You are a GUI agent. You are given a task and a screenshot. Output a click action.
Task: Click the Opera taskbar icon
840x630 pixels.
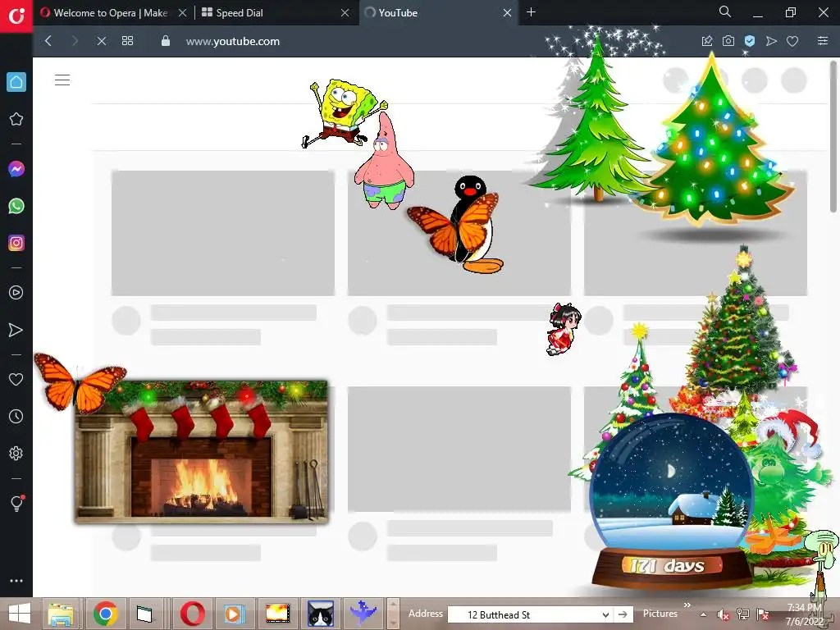(192, 614)
